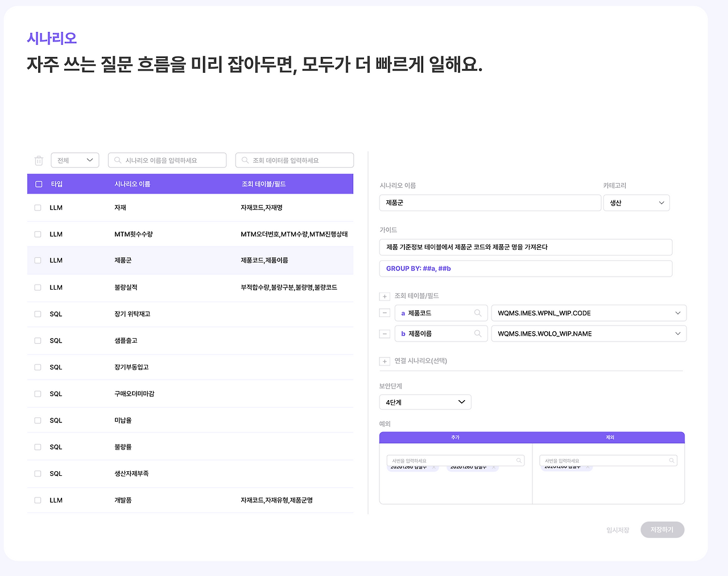
Task: Click the search icon in 시나리오 이름 field
Action: click(x=117, y=160)
